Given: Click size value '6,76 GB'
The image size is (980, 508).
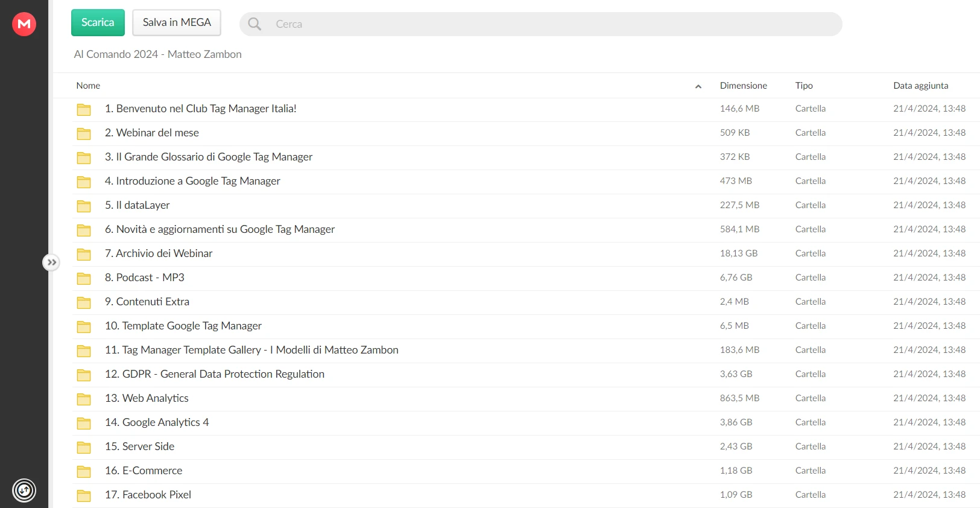Looking at the screenshot, I should (736, 278).
